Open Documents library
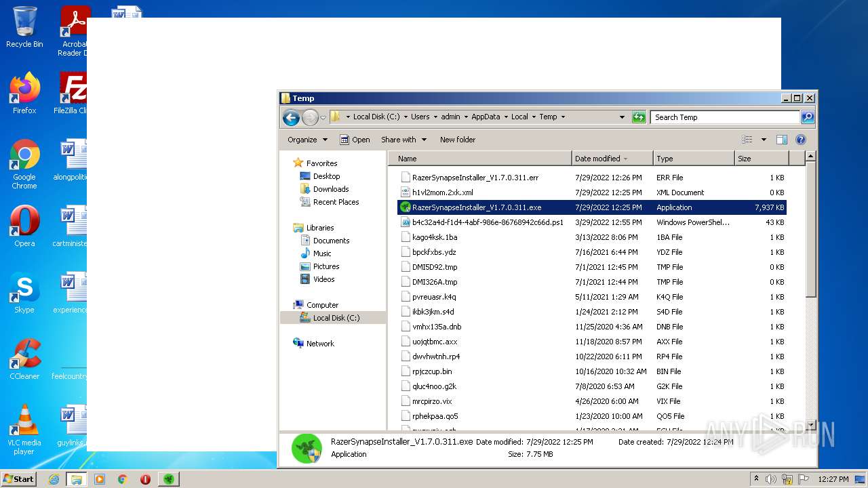This screenshot has height=488, width=868. [331, 241]
